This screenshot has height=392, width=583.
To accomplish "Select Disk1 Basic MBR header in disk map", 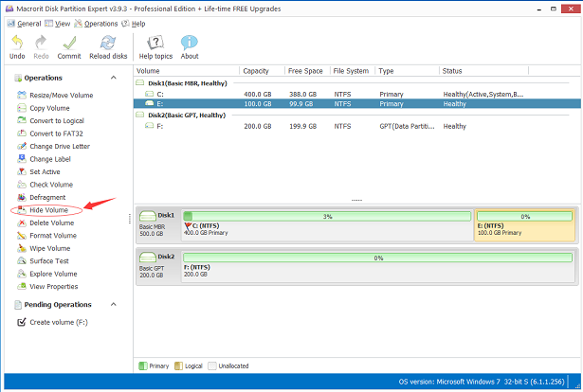I will [159, 224].
